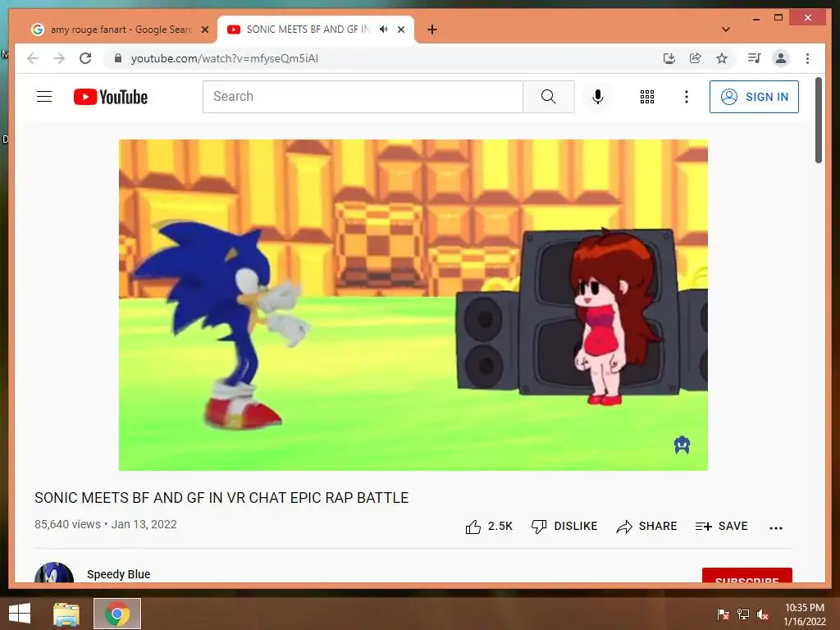Share the video
The image size is (840, 630).
pyautogui.click(x=646, y=527)
